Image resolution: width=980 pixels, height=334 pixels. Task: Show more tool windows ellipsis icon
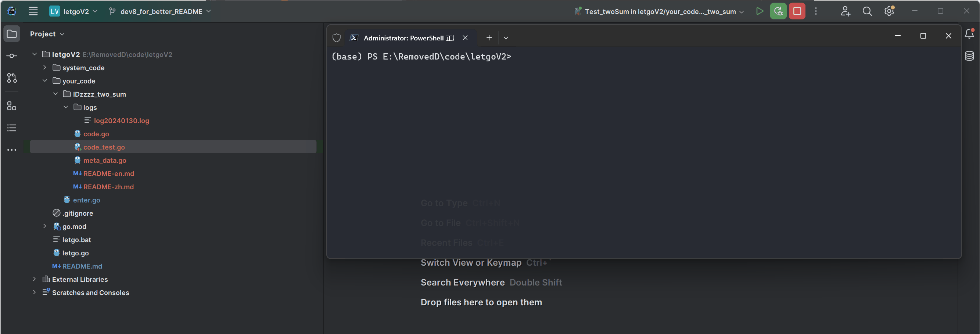[12, 150]
